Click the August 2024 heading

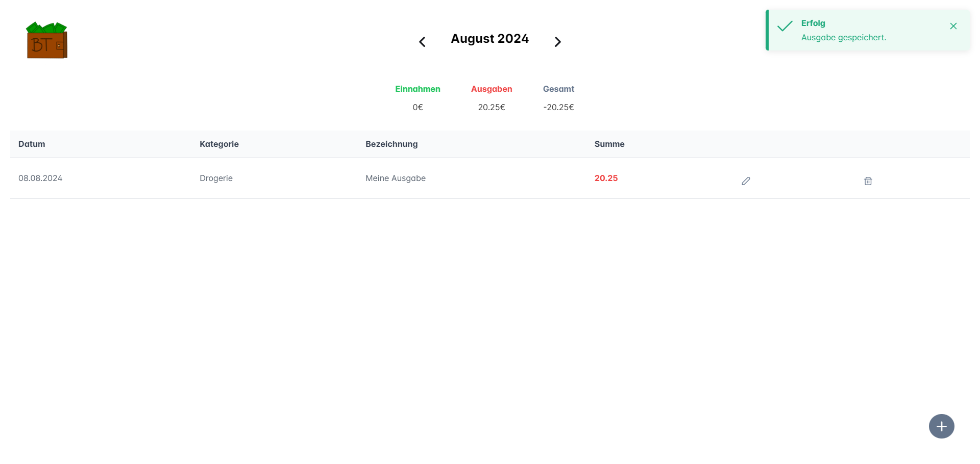click(489, 39)
